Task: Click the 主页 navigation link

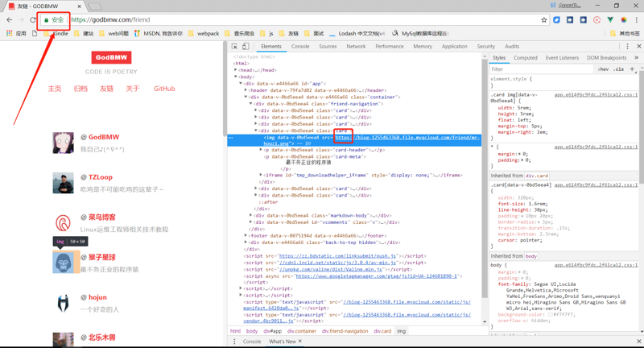Action: pyautogui.click(x=55, y=89)
